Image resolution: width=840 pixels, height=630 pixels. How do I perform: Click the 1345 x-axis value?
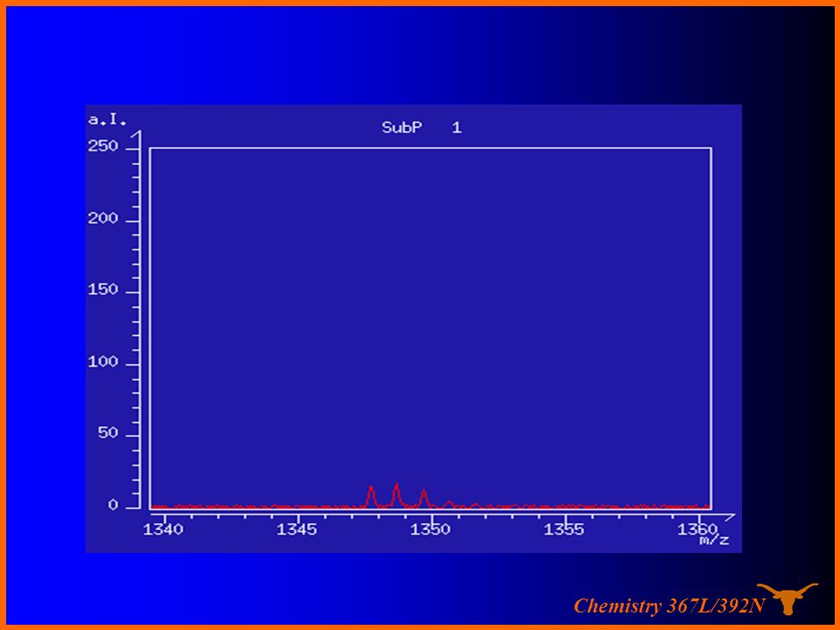(297, 529)
